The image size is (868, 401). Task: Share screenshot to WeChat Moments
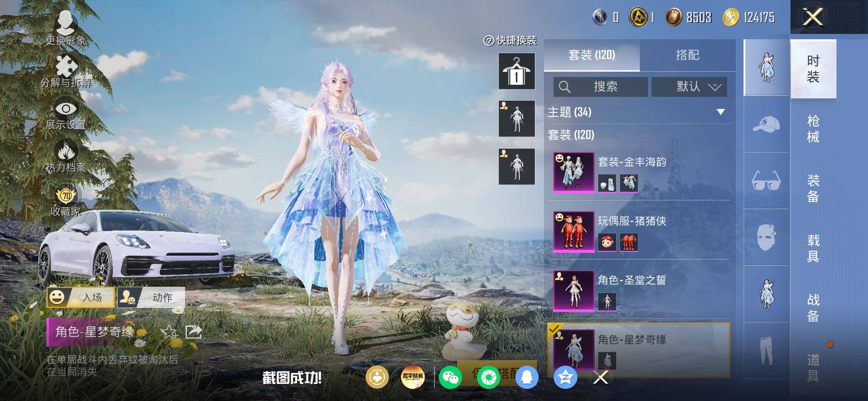tap(488, 377)
